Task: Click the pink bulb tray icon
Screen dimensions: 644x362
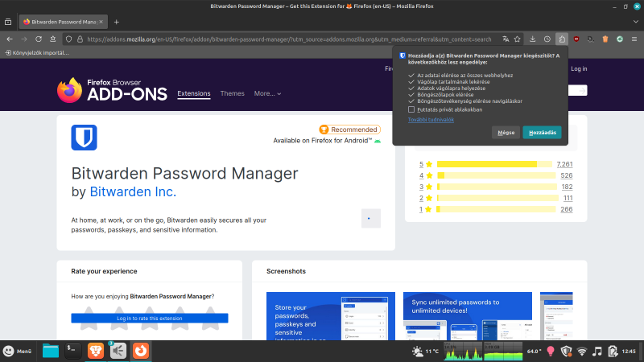Action: tap(551, 352)
